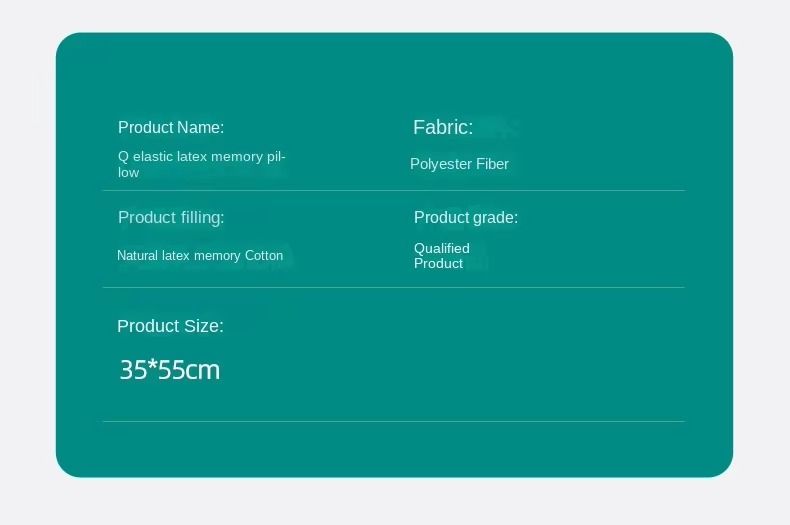Click the "Product filling:" label
The image size is (790, 525).
(x=171, y=217)
